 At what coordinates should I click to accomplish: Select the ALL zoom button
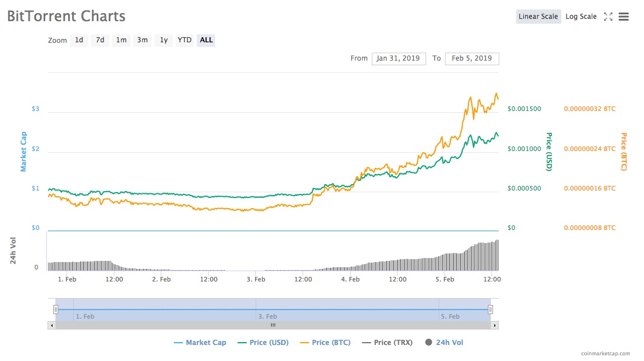206,40
